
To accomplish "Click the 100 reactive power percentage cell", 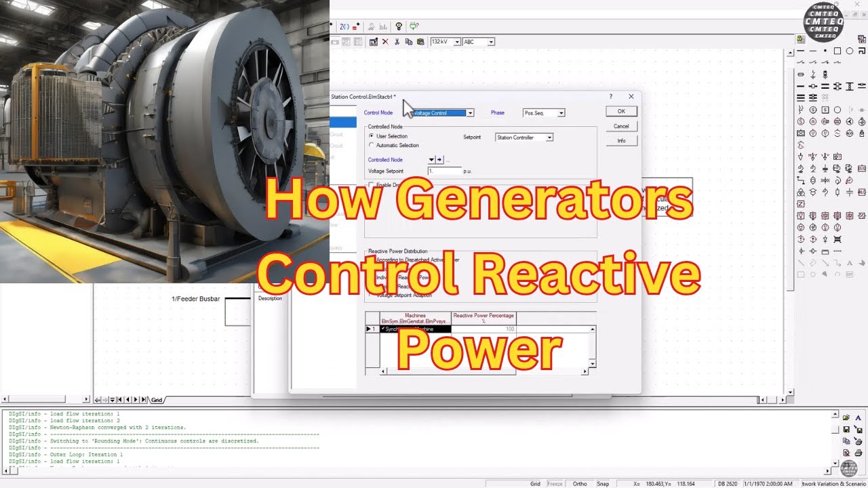I will 484,329.
